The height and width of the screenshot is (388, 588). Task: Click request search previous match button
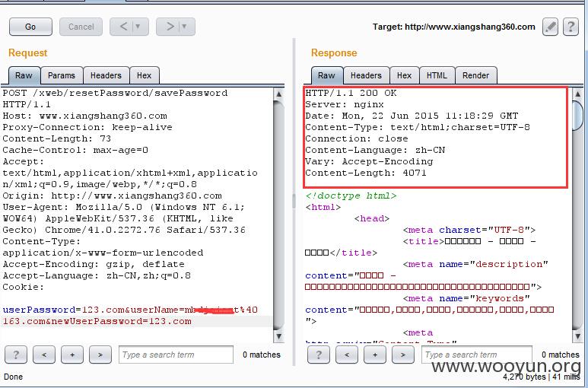(x=44, y=355)
